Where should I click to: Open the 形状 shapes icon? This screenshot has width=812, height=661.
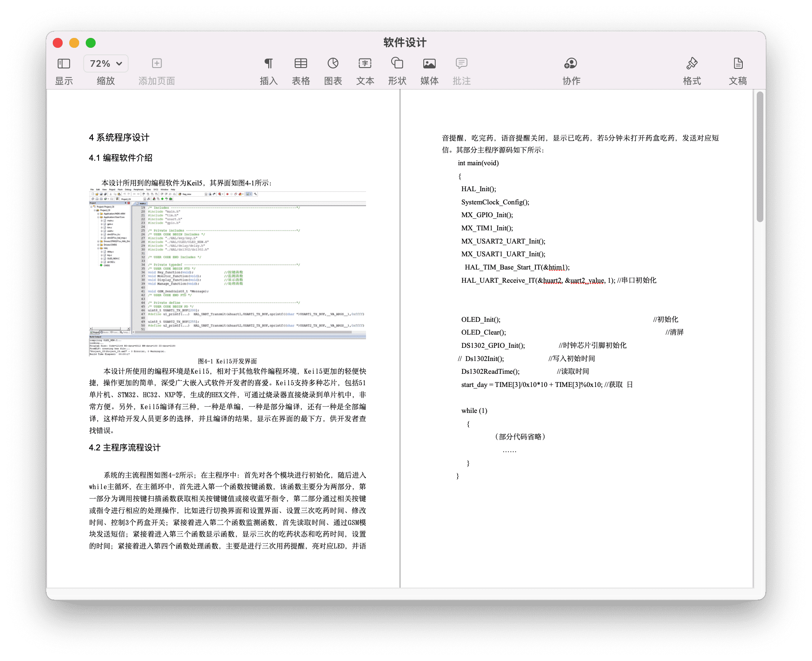pos(397,63)
